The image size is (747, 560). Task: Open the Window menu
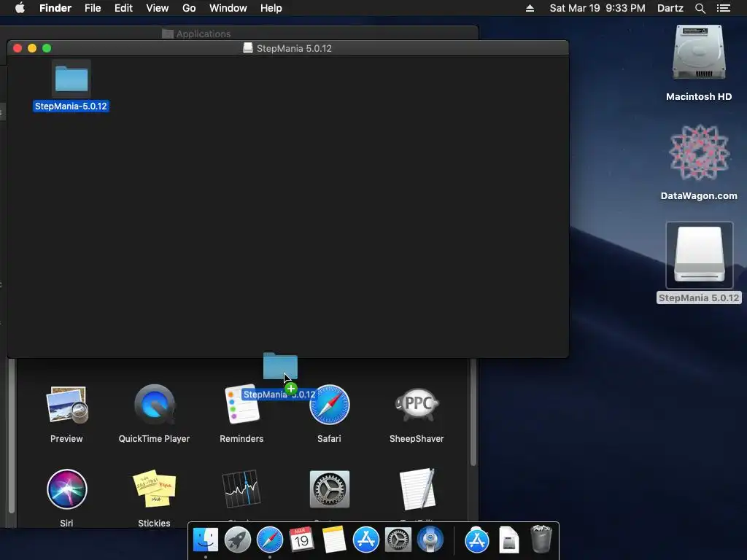coord(228,8)
